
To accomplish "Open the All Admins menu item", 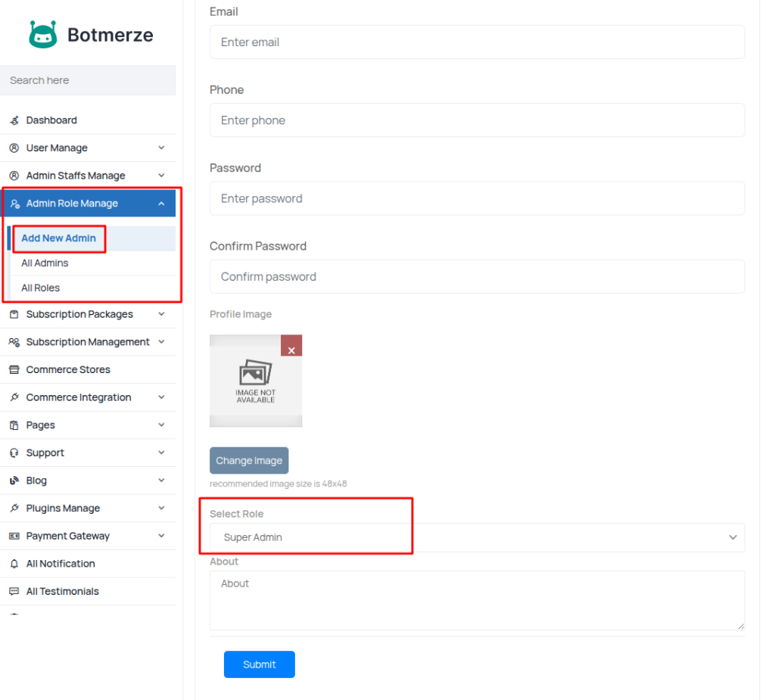I will pos(45,263).
